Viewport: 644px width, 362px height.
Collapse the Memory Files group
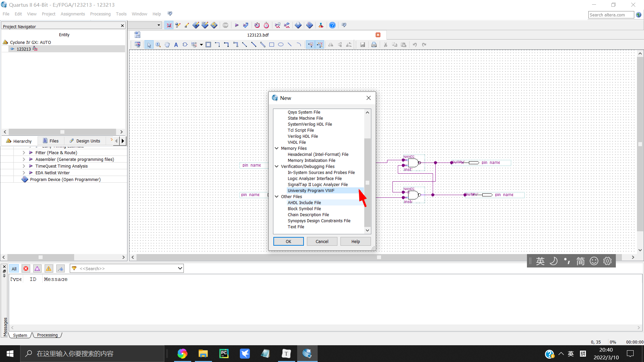click(x=277, y=148)
